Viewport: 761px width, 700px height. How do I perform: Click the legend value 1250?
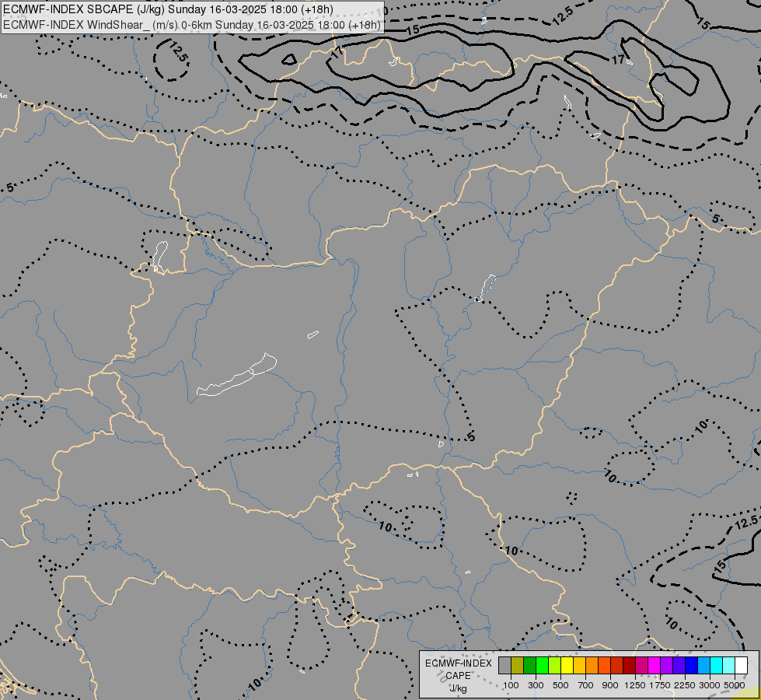(635, 685)
